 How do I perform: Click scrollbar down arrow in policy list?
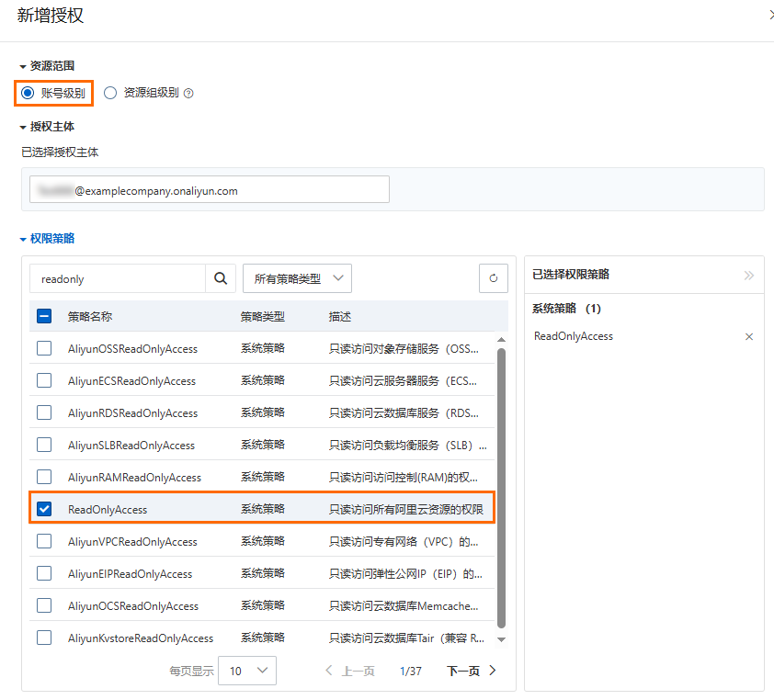(501, 639)
